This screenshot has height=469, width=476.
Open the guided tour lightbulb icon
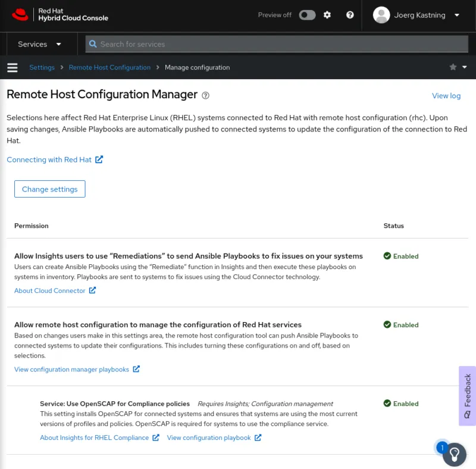[455, 454]
